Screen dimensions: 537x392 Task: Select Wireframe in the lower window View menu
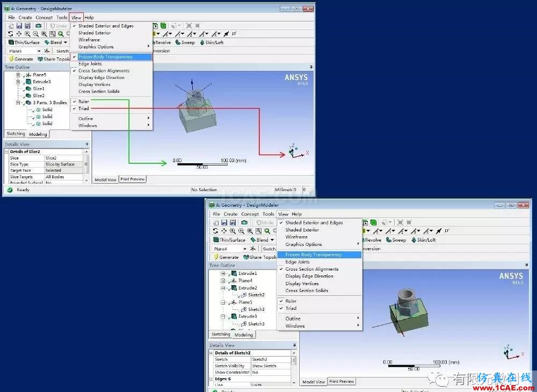coord(319,237)
